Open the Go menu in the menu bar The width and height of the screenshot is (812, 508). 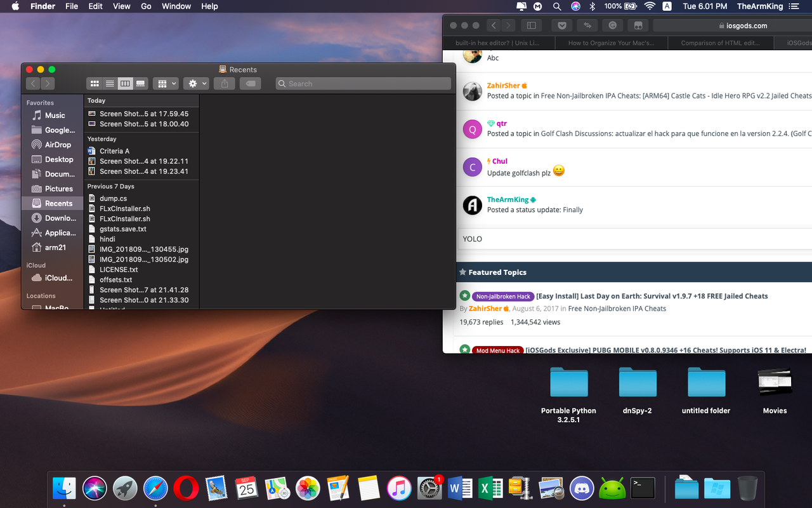[x=146, y=6]
